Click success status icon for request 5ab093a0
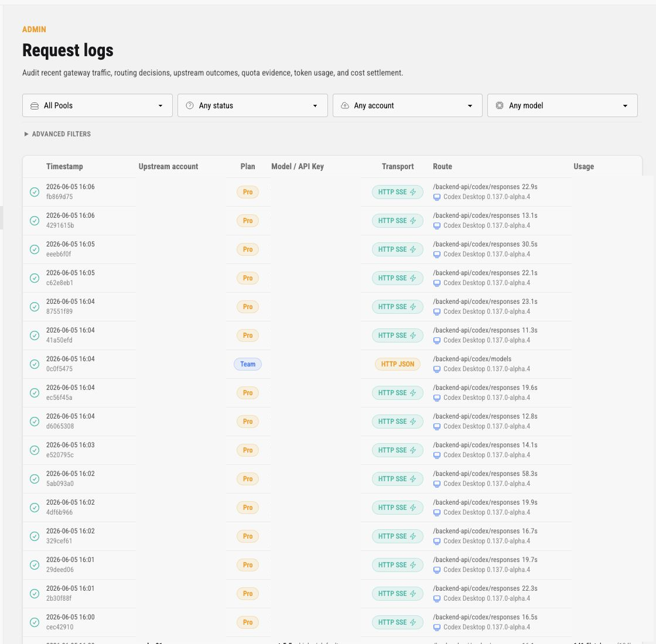The image size is (656, 644). tap(35, 479)
